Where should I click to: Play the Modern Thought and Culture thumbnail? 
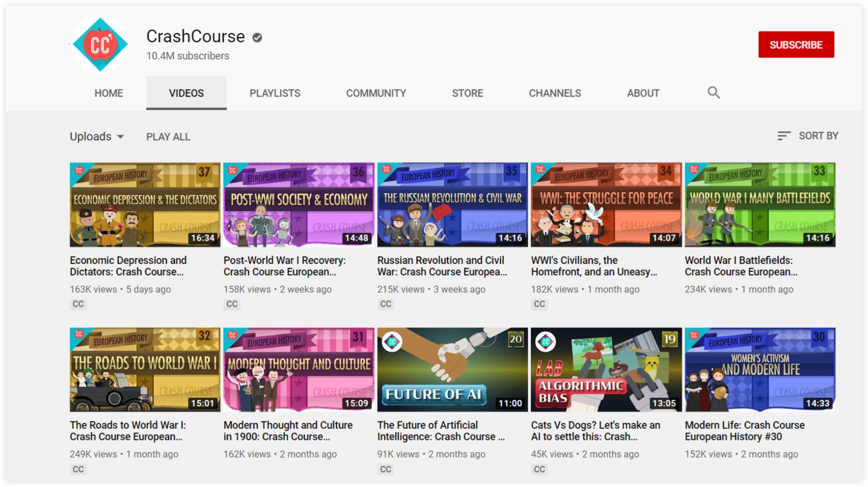tap(299, 370)
